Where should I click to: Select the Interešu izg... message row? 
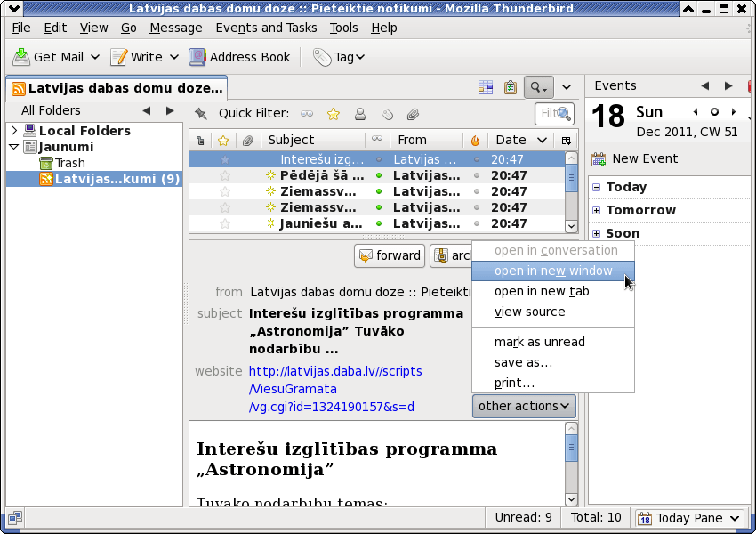click(377, 159)
